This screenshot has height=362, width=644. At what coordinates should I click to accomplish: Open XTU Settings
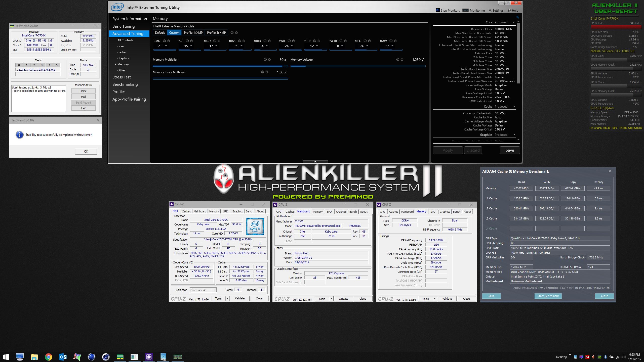point(496,11)
